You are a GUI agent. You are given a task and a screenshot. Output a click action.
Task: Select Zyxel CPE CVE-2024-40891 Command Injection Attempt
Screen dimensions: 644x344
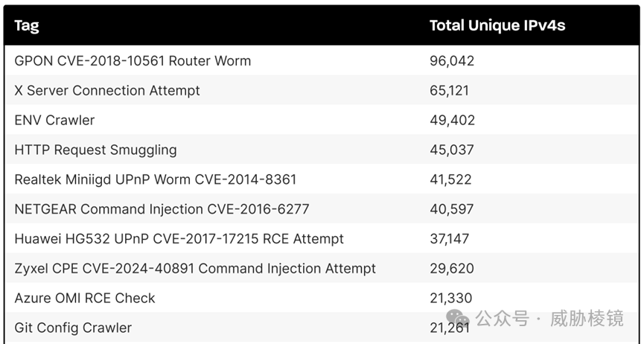(195, 268)
